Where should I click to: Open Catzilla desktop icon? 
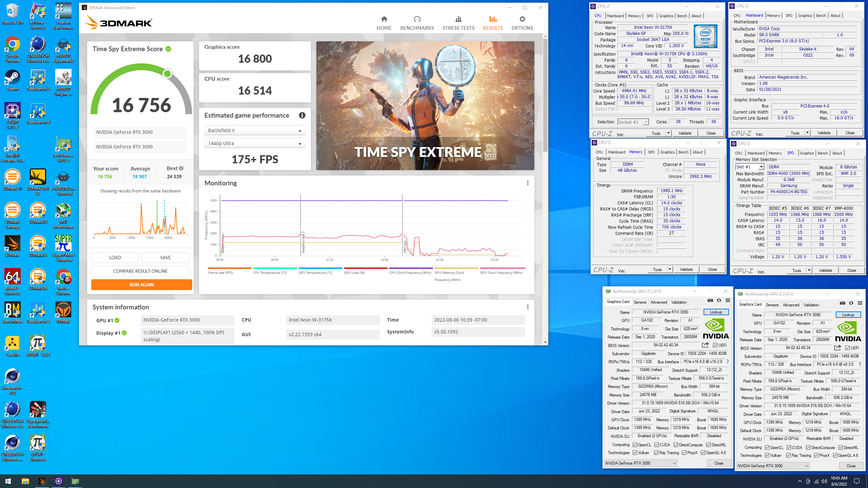tap(13, 346)
